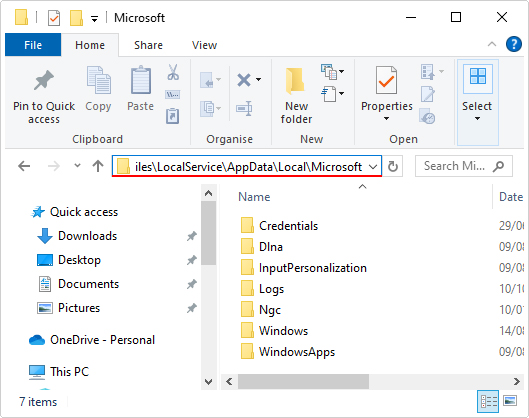Click the Cut scissors icon
This screenshot has height=418, width=529.
click(173, 72)
